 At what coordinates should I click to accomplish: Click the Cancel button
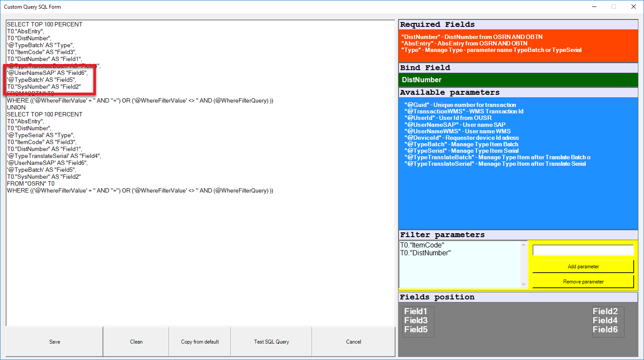point(354,341)
